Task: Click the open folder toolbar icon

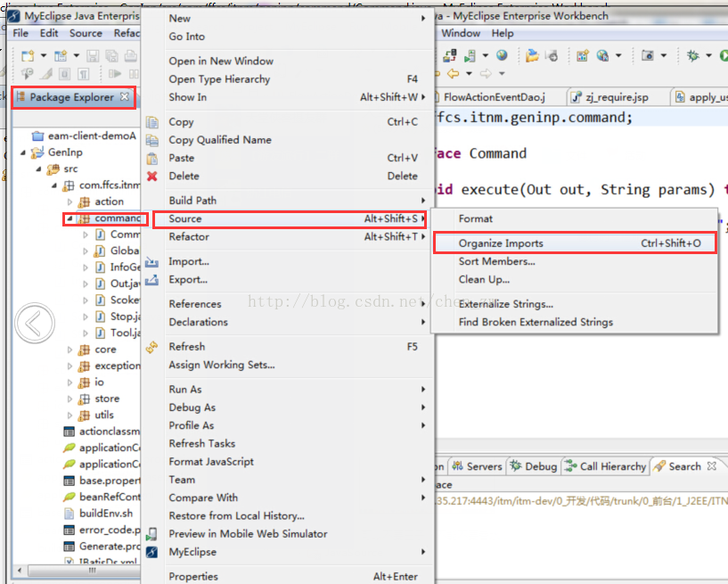Action: 532,56
